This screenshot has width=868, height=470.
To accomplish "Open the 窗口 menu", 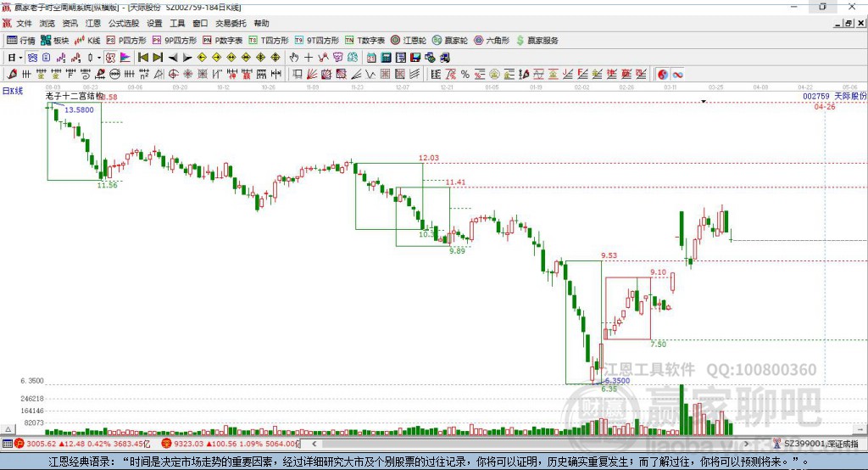I will pos(200,23).
